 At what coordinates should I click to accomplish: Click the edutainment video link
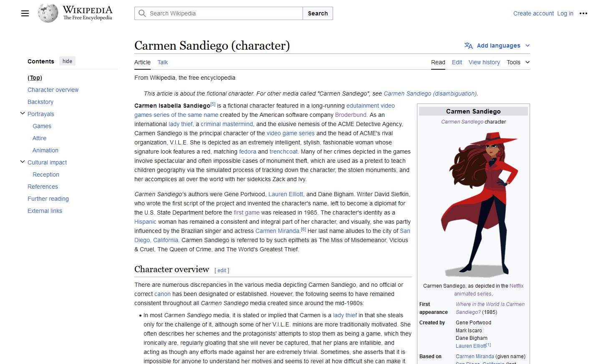click(371, 106)
